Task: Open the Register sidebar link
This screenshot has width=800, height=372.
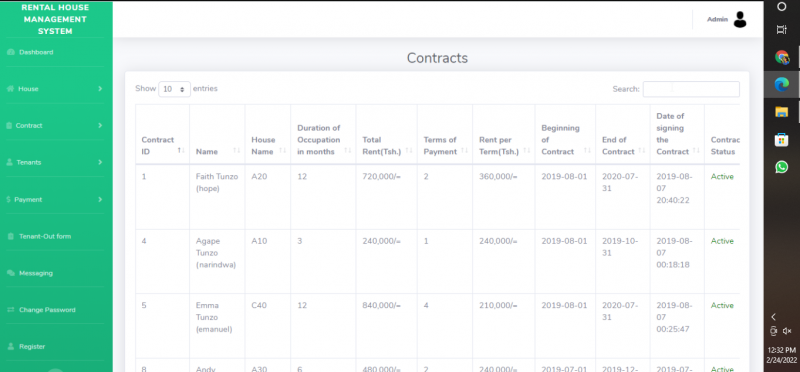Action: click(x=32, y=346)
